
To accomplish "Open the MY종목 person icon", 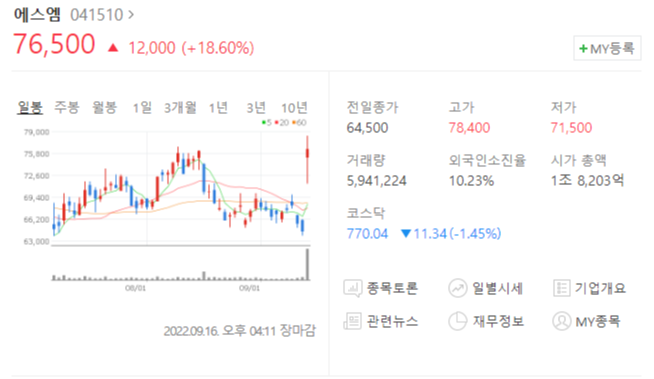I will [561, 321].
